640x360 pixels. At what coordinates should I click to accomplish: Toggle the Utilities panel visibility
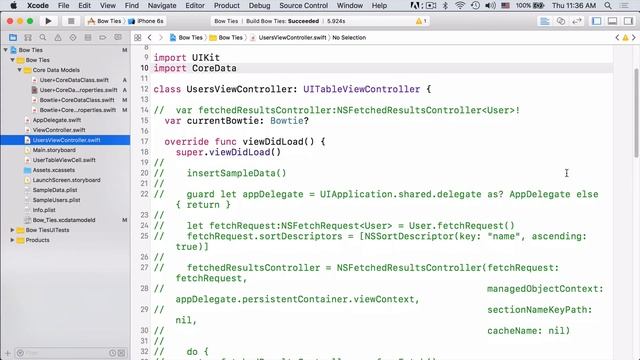[628, 21]
